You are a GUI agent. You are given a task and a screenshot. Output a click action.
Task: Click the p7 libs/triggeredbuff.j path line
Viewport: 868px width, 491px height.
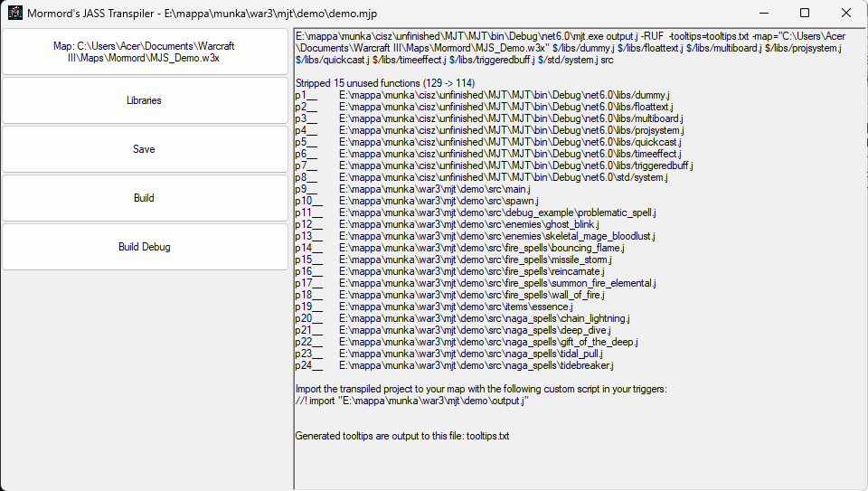[495, 165]
